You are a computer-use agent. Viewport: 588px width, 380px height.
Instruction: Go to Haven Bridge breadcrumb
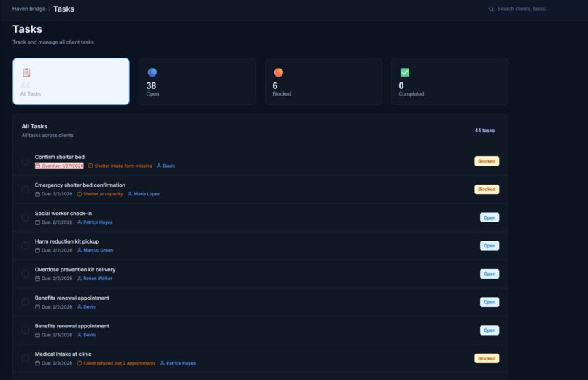[29, 9]
